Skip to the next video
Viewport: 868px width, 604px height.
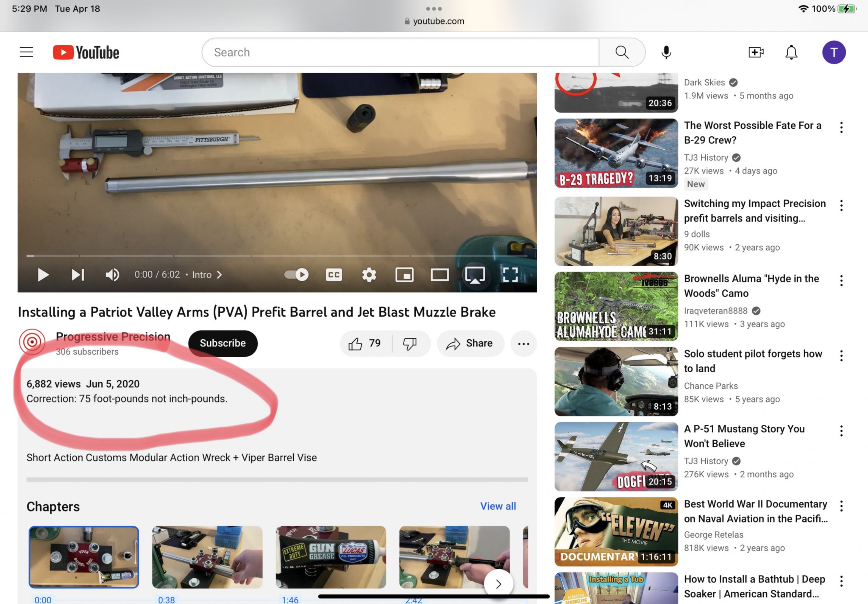pyautogui.click(x=78, y=275)
